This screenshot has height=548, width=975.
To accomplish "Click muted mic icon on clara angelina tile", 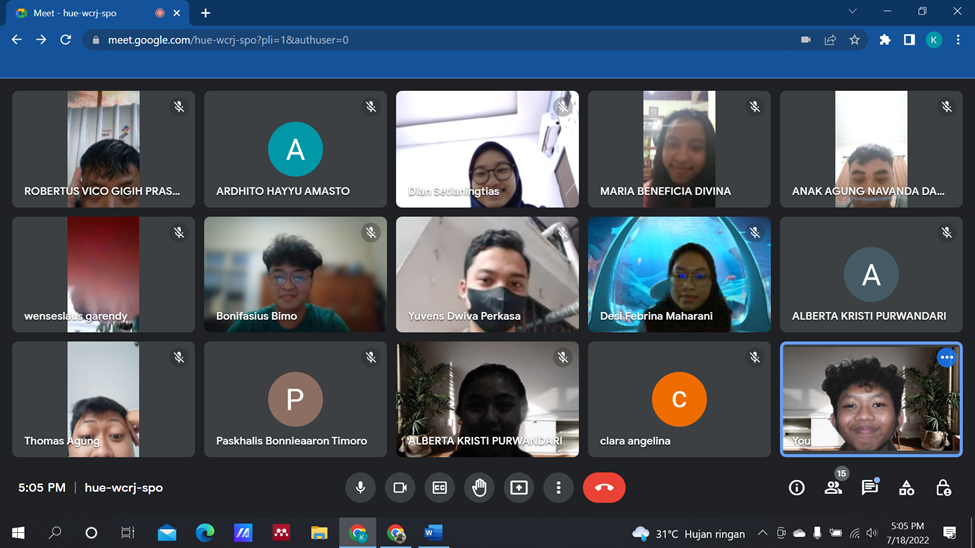I will [x=754, y=357].
